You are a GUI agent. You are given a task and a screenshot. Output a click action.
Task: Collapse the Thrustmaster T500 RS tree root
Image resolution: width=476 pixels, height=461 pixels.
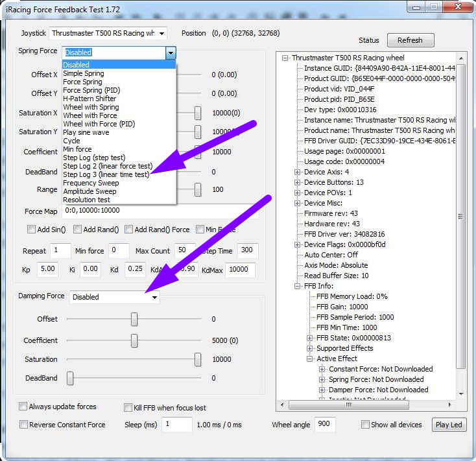click(x=285, y=58)
